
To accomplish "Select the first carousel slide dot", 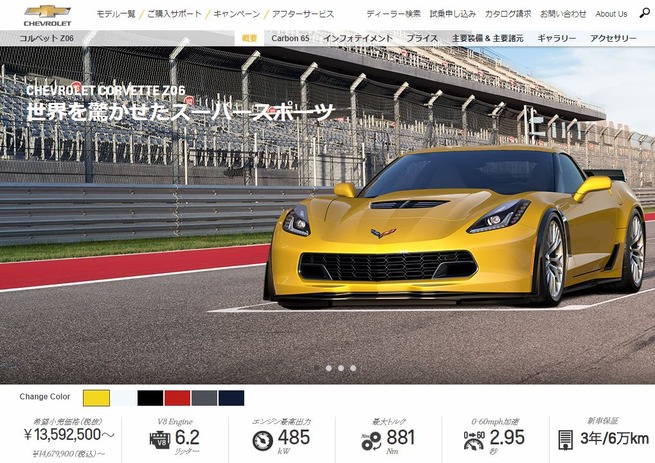I will [x=317, y=368].
